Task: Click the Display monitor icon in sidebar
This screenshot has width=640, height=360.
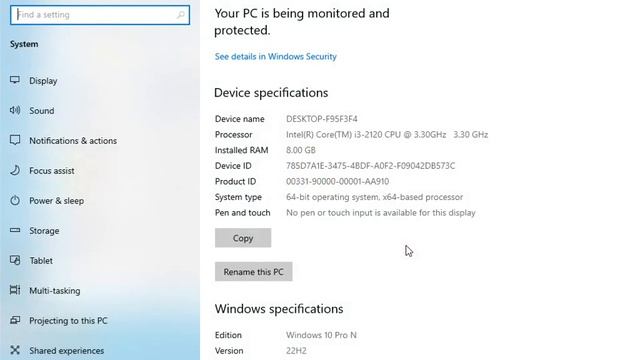Action: [x=15, y=80]
